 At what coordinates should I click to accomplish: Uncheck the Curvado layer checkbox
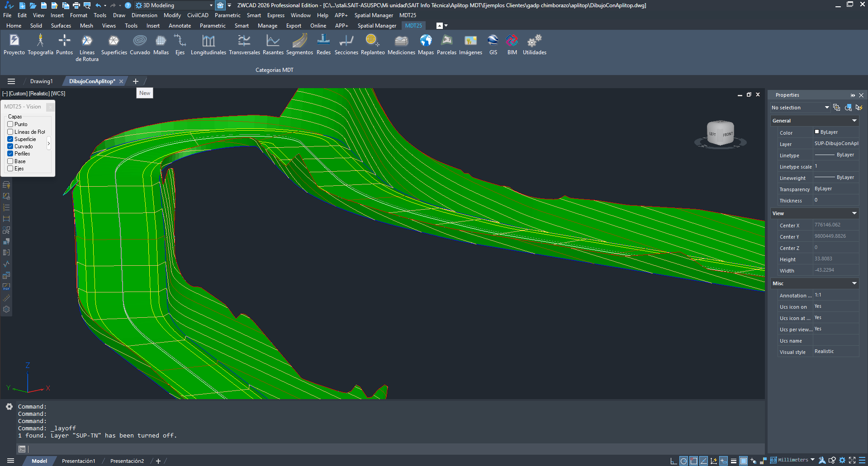pos(10,146)
